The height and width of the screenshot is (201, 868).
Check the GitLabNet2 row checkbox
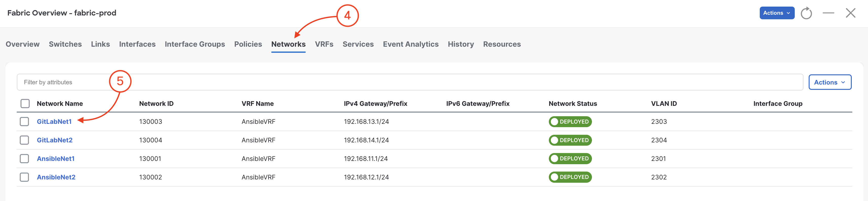[x=24, y=140]
